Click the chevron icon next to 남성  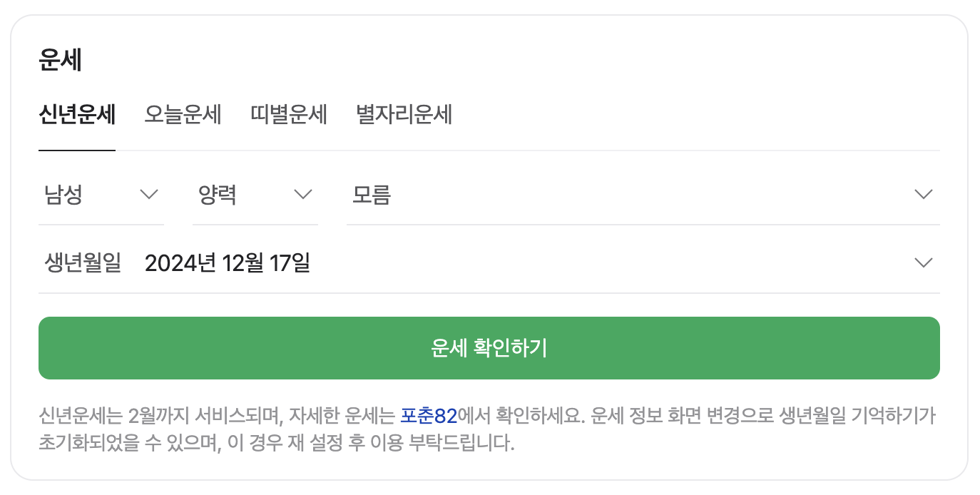point(149,194)
